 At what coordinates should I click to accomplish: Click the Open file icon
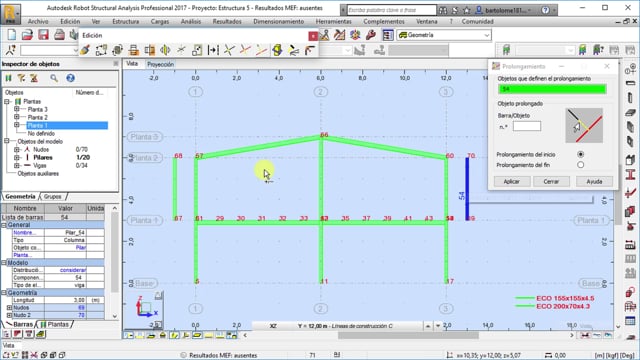[27, 35]
